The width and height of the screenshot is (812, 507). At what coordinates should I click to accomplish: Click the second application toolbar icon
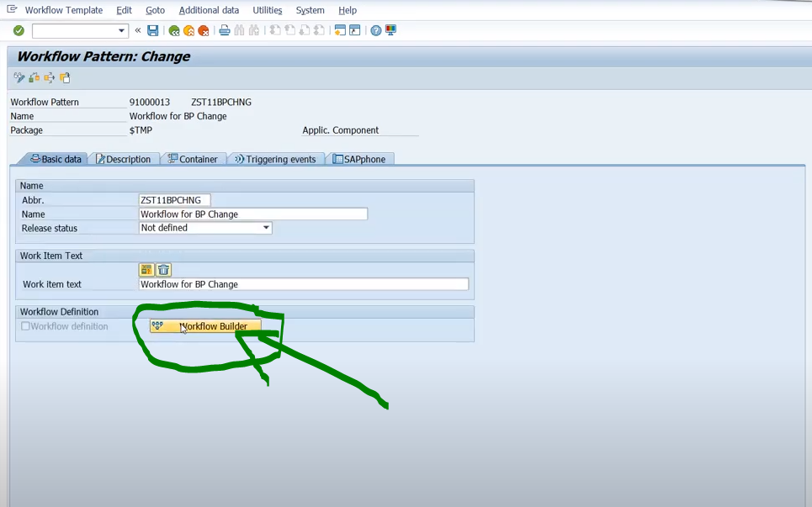(34, 78)
